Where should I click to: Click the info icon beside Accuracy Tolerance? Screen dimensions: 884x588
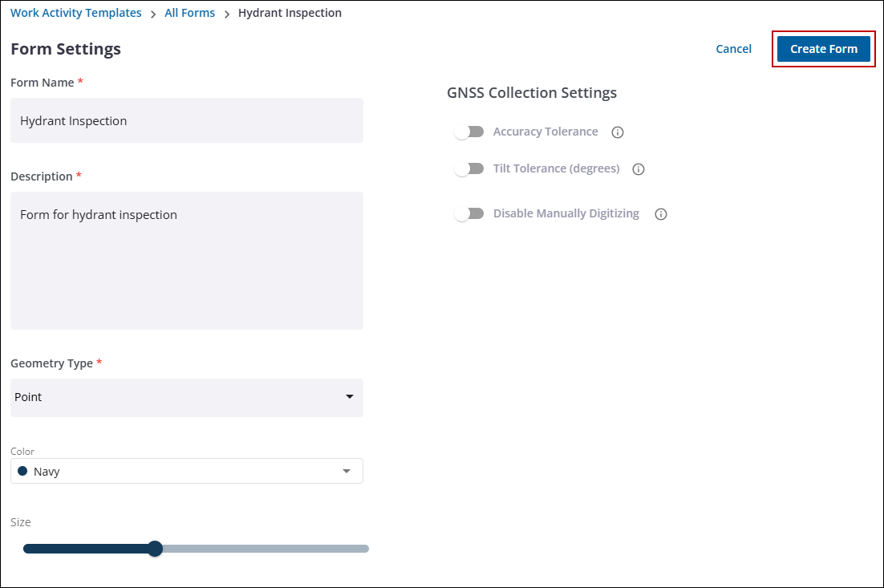[618, 132]
